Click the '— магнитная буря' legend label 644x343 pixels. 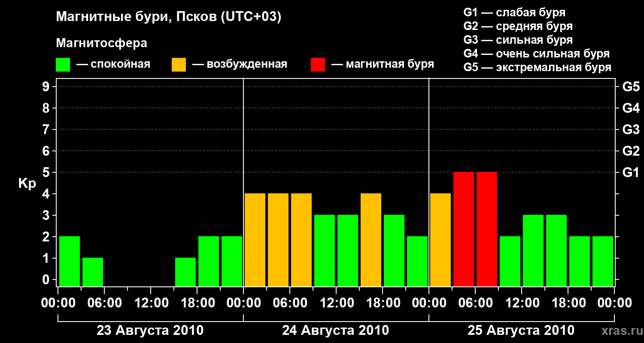383,64
